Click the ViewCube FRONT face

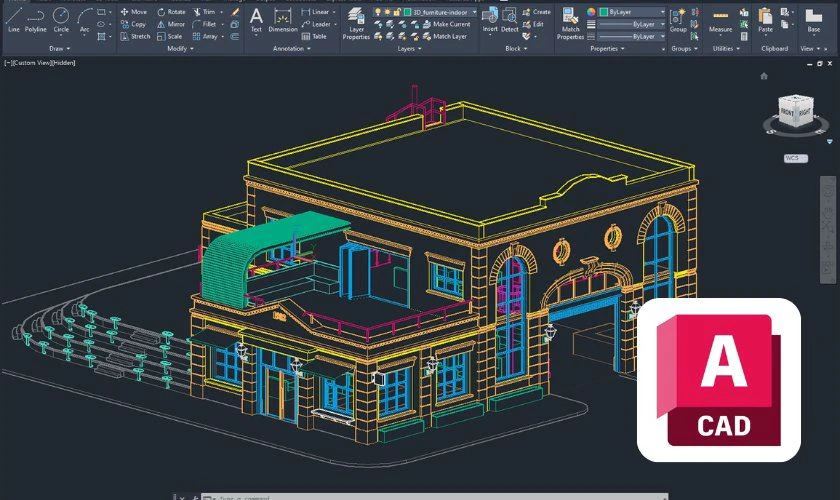pyautogui.click(x=788, y=114)
